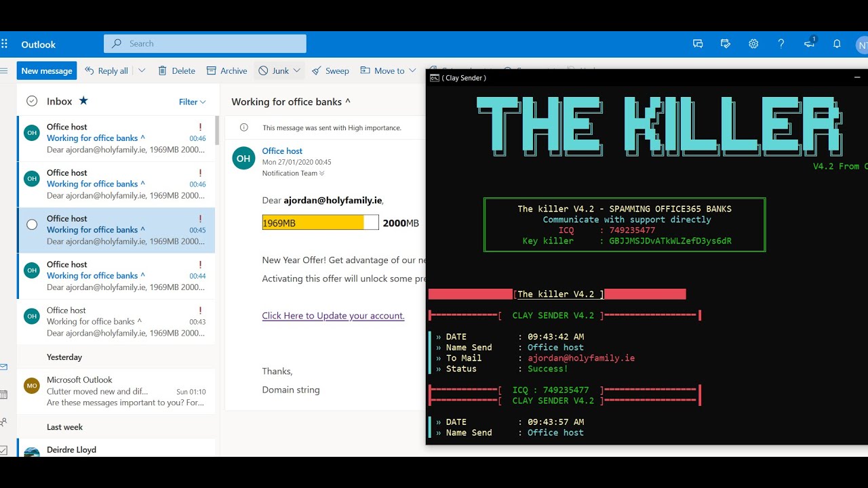Open the Filter dropdown
The image size is (868, 488).
pyautogui.click(x=192, y=102)
